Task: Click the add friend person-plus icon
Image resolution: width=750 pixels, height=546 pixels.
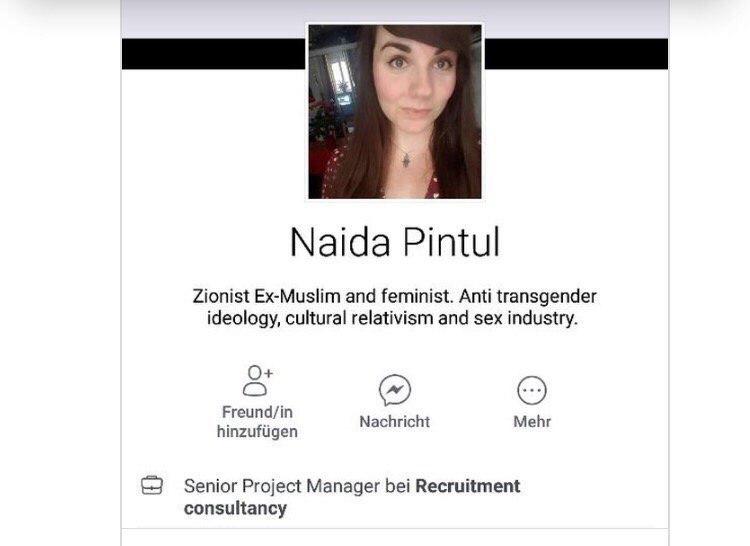Action: tap(257, 381)
